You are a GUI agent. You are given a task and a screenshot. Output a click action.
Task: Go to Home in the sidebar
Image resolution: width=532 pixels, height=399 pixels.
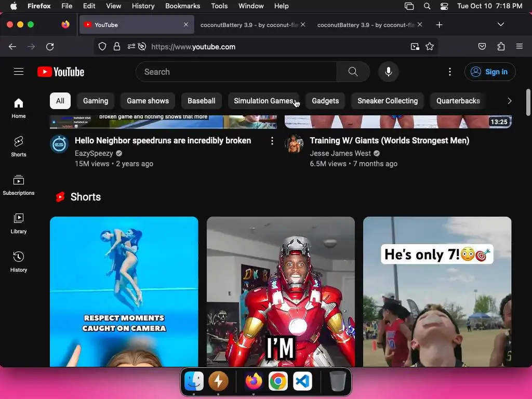[x=19, y=108]
